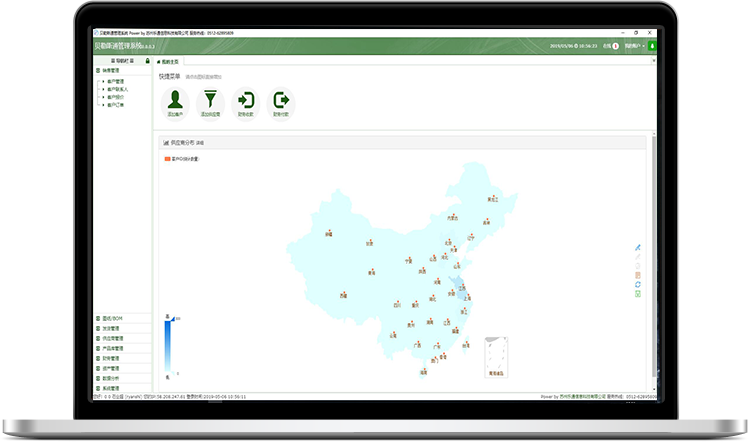Toggle the navigation bar lock icon

point(148,61)
